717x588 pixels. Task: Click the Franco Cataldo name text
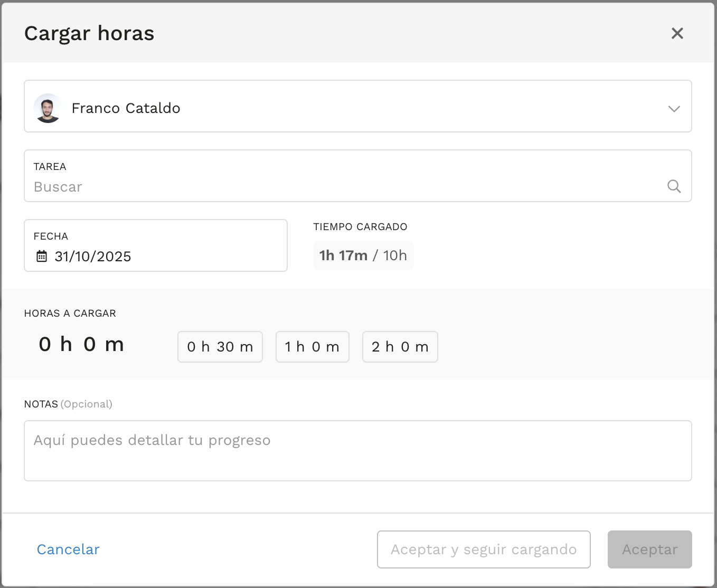(x=126, y=108)
